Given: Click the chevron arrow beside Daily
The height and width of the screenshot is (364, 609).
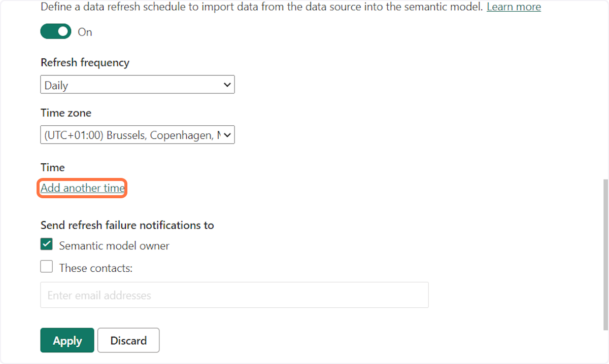Looking at the screenshot, I should pyautogui.click(x=227, y=85).
